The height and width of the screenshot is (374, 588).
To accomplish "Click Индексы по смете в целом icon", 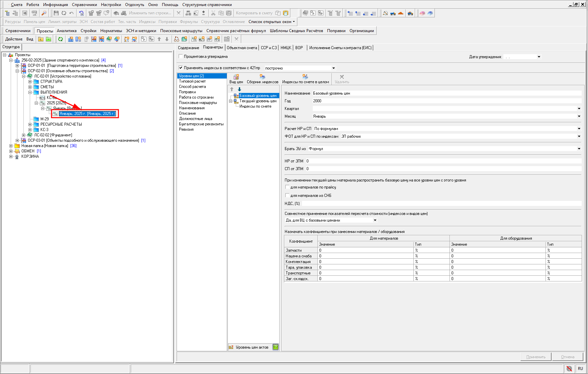I will click(x=305, y=77).
